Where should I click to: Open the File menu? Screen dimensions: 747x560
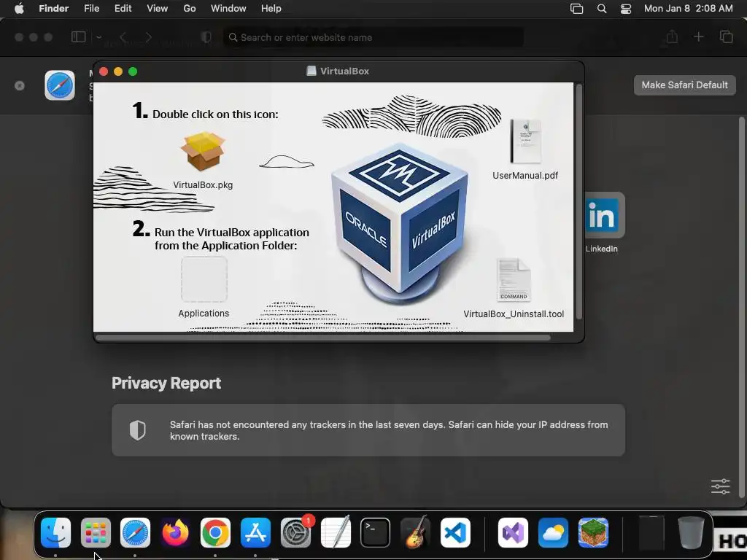pyautogui.click(x=91, y=9)
